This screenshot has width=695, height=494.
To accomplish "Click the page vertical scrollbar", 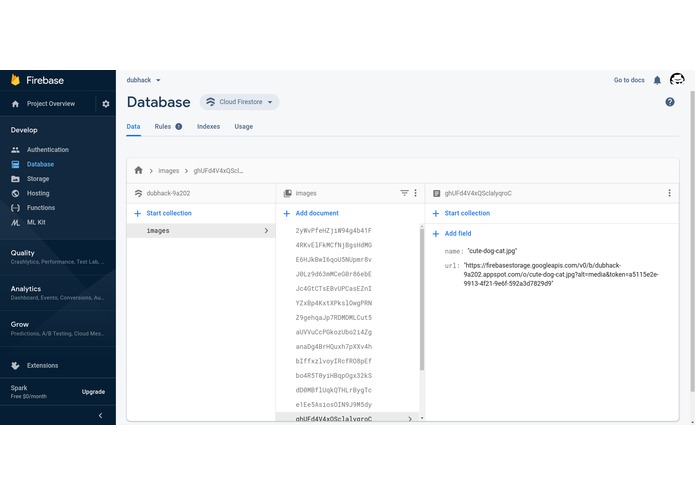I will coord(692,241).
